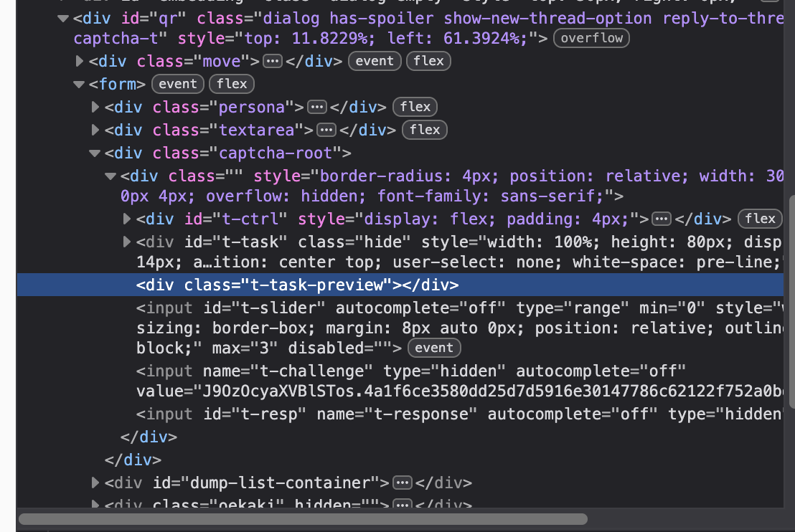795x532 pixels.
Task: Collapse the div id="qr" dialog node
Action: pos(63,19)
